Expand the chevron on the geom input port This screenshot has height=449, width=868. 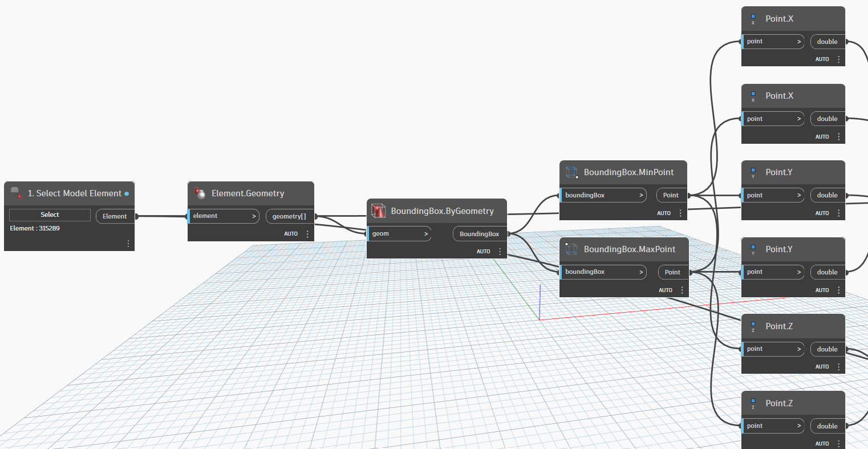[x=425, y=234]
